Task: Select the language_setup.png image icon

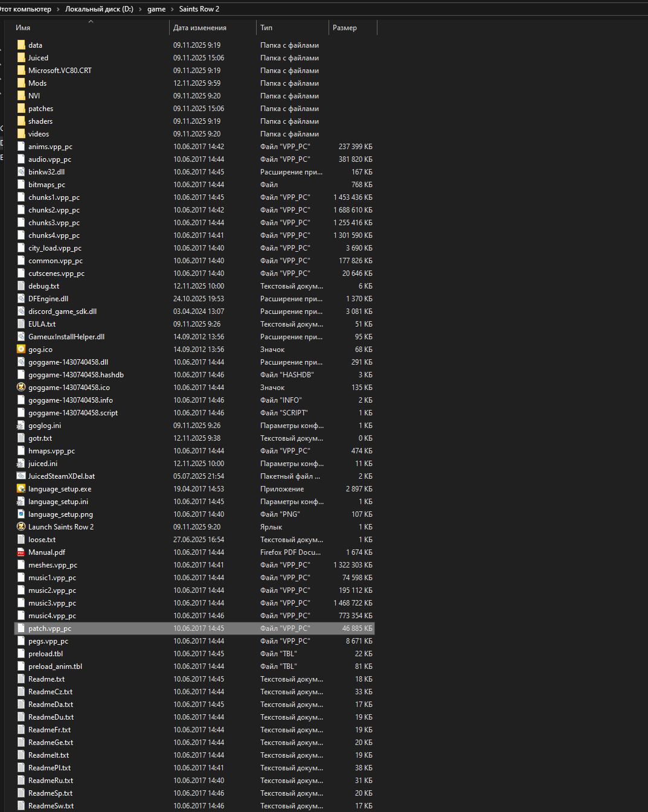Action: (21, 514)
